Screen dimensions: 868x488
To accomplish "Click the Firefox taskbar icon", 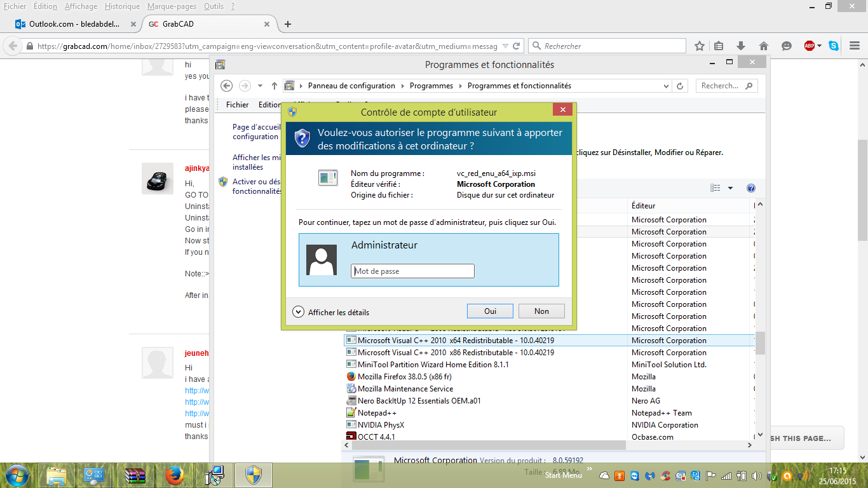I will 174,475.
